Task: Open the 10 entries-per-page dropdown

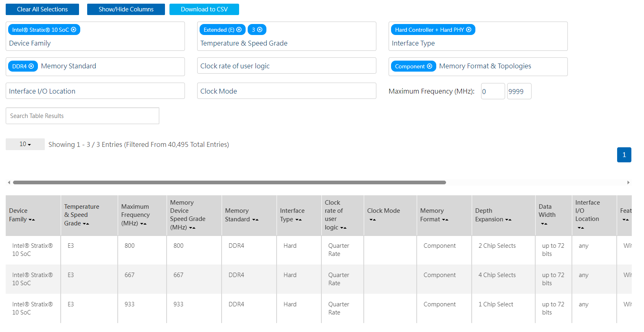Action: (25, 144)
